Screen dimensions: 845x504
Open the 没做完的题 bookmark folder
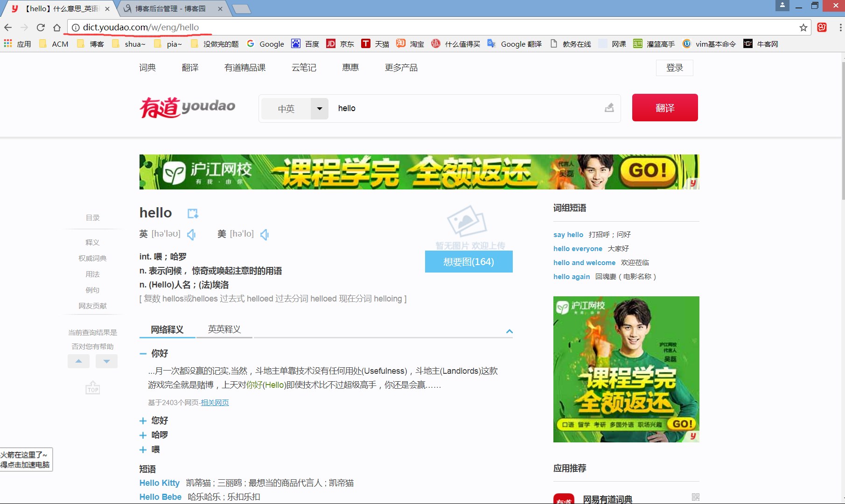tap(215, 44)
